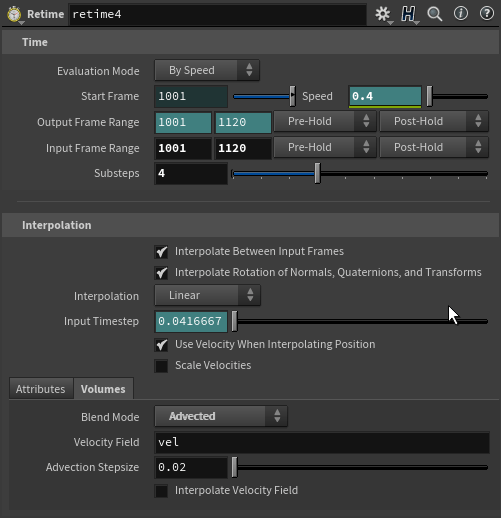Open the node info icon
The image size is (501, 518).
click(x=461, y=14)
